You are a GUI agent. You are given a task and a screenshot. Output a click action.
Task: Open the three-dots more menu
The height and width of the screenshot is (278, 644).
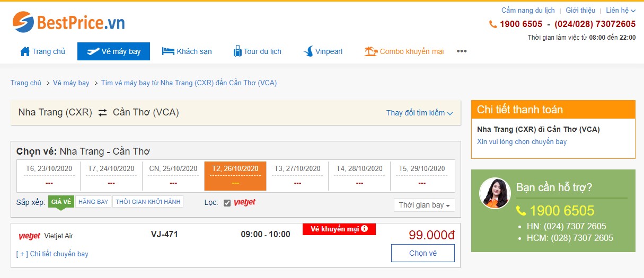(462, 51)
